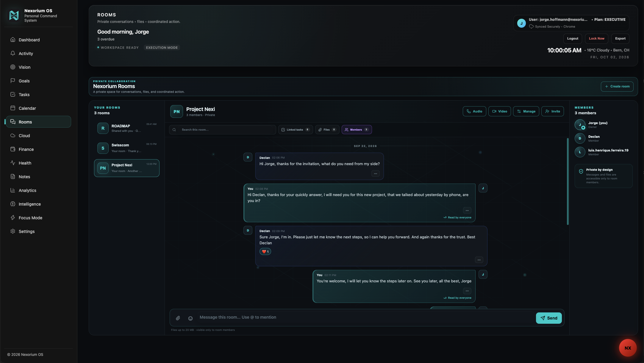This screenshot has width=644, height=363.
Task: Open the Finance section
Action: pyautogui.click(x=38, y=149)
